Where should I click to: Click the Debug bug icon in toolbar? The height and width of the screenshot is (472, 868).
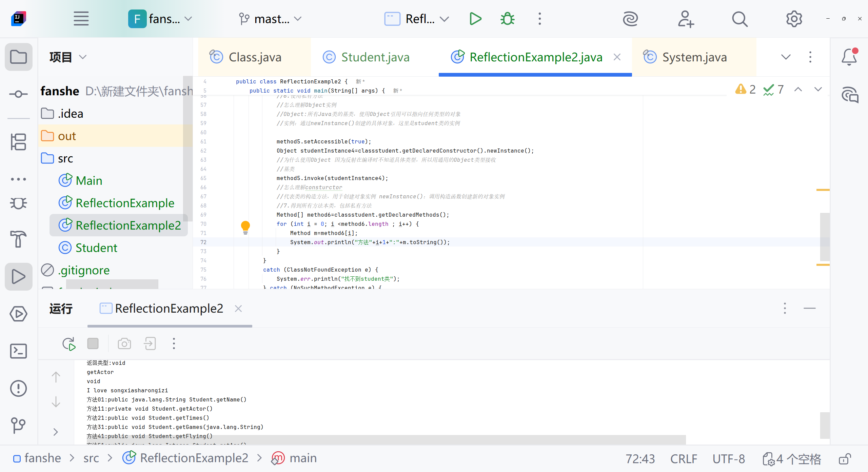point(507,19)
